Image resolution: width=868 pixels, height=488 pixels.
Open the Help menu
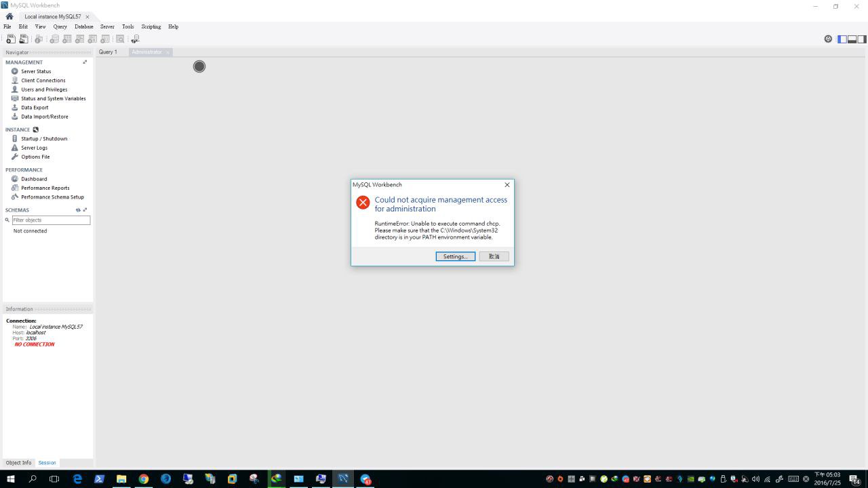coord(173,27)
